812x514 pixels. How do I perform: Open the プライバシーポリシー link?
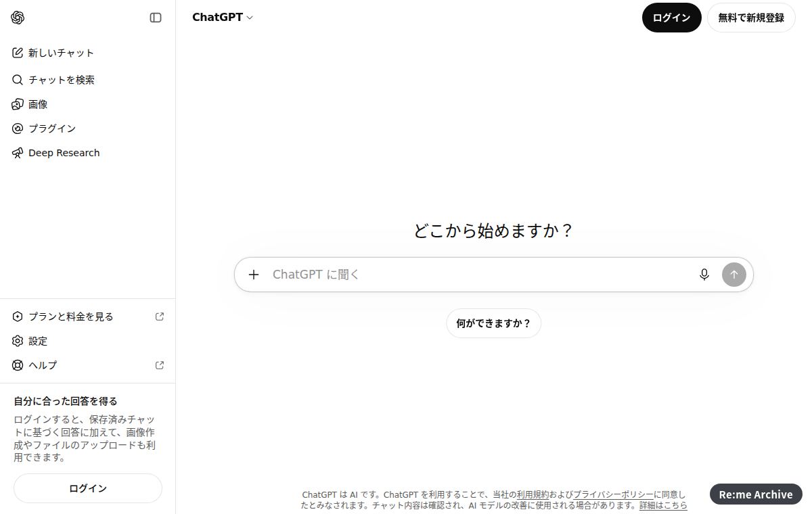tap(613, 495)
